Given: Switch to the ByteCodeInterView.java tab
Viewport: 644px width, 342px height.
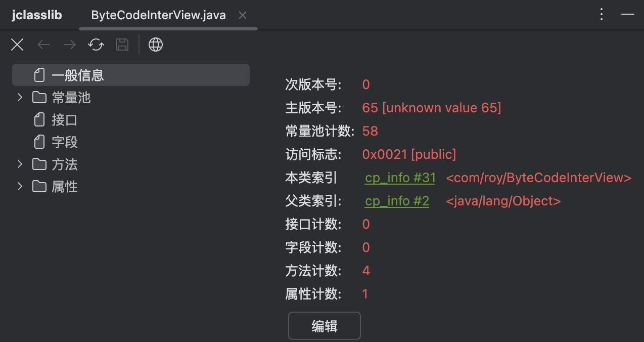Looking at the screenshot, I should click(x=158, y=15).
